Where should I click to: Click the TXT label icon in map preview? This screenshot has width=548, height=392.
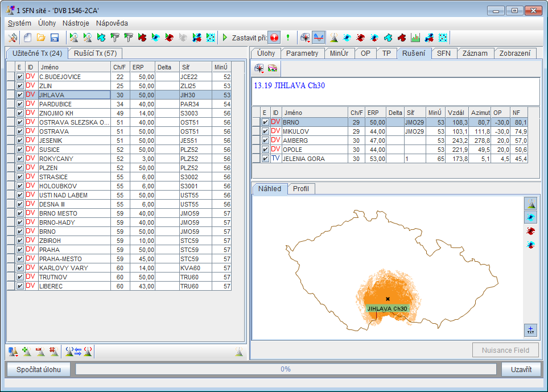tap(530, 330)
